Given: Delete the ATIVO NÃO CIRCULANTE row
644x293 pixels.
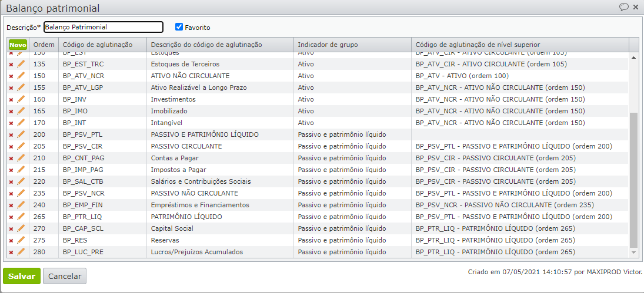Looking at the screenshot, I should click(11, 76).
